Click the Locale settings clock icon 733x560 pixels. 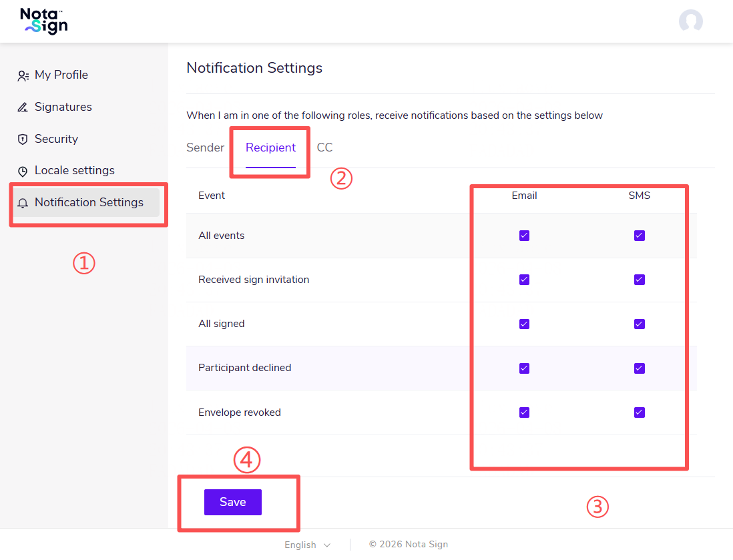pyautogui.click(x=23, y=171)
